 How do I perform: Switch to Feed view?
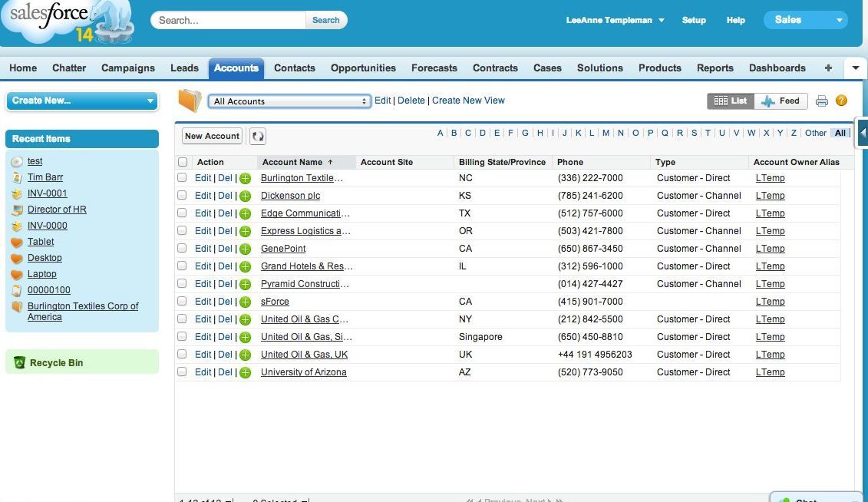point(781,101)
